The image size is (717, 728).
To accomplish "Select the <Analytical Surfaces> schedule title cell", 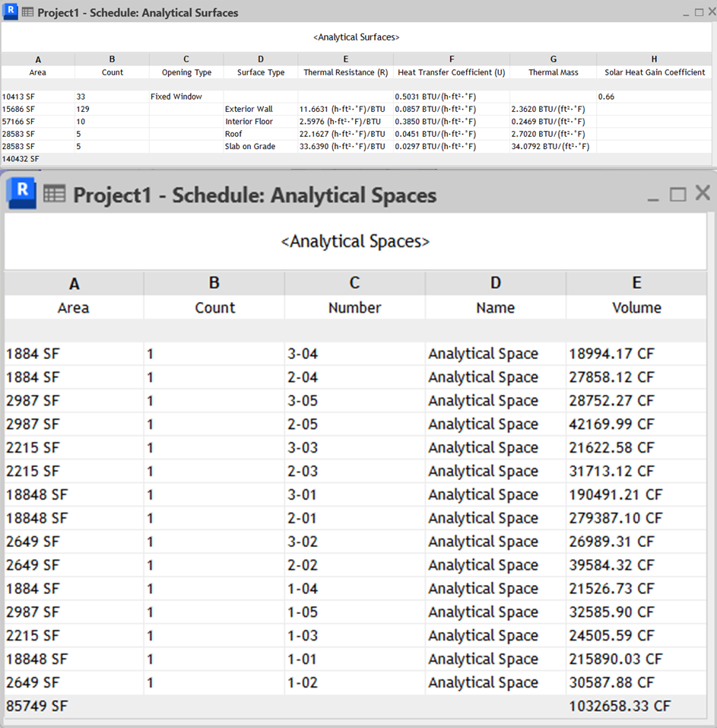I will pyautogui.click(x=356, y=37).
